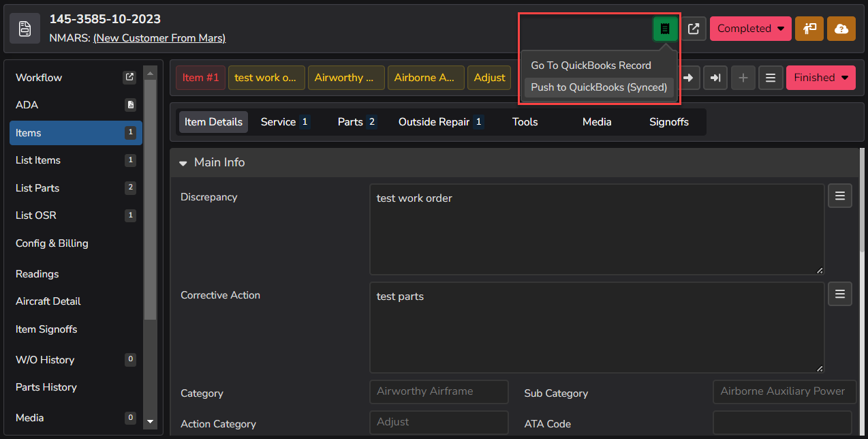Open work order in new window icon
This screenshot has width=868, height=439.
coord(694,29)
